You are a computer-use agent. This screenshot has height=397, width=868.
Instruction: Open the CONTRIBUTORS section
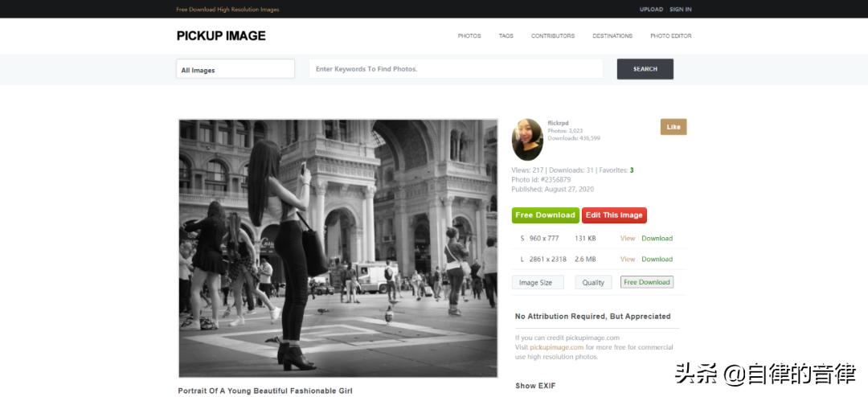(x=553, y=36)
